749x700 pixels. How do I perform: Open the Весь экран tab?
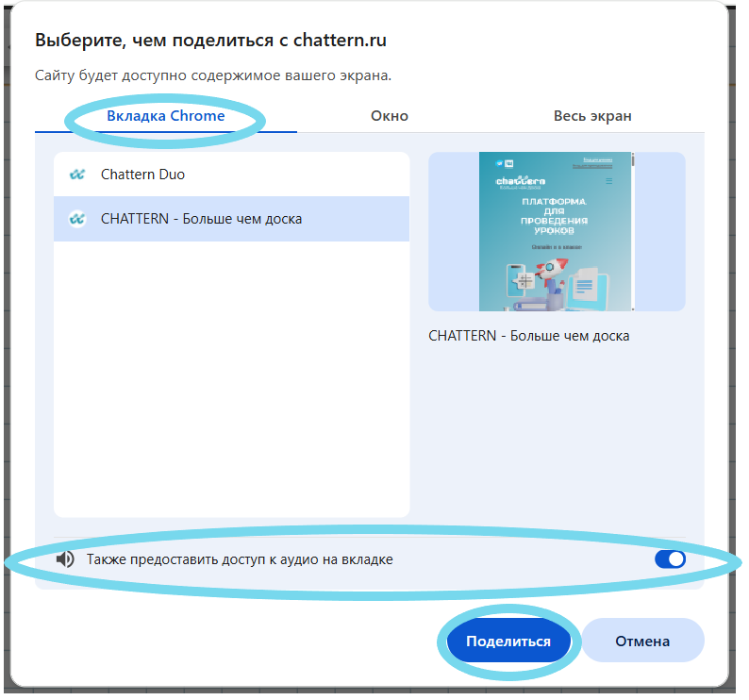592,116
